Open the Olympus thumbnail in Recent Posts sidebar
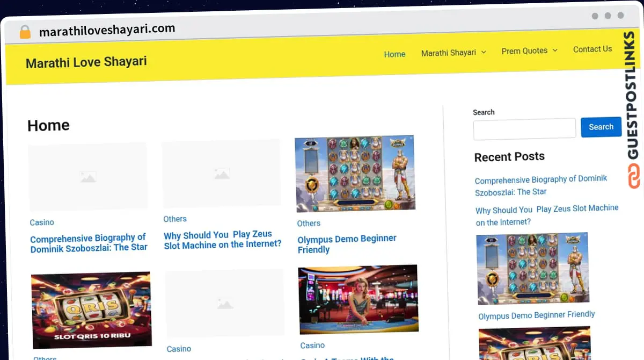The height and width of the screenshot is (360, 644). [532, 268]
